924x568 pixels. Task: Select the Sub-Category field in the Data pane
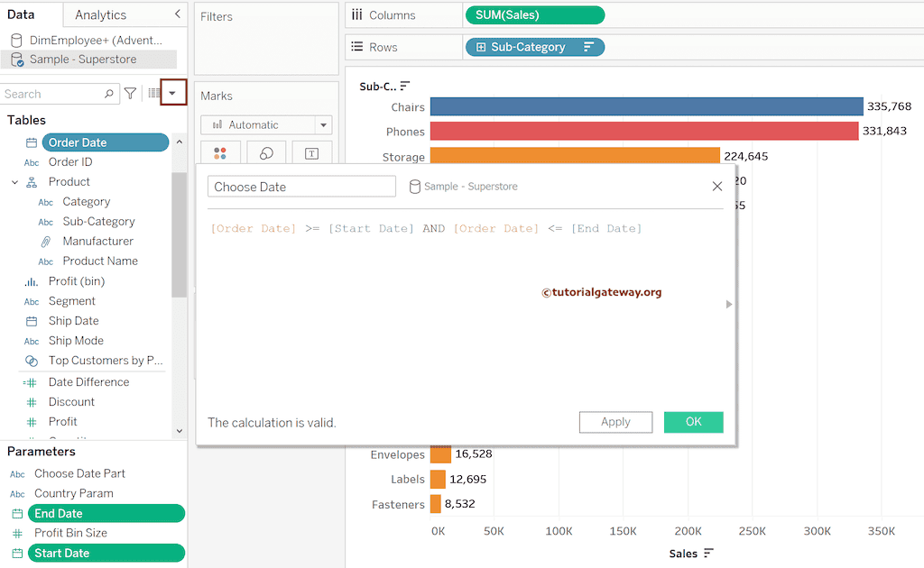tap(98, 222)
